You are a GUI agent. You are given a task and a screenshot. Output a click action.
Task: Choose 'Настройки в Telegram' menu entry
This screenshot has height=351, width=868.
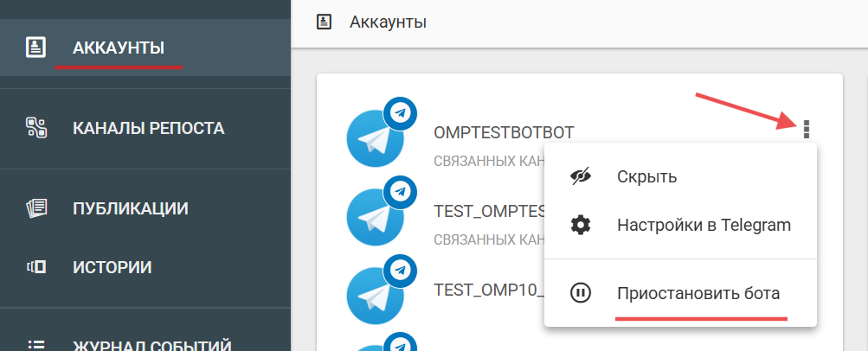pyautogui.click(x=704, y=226)
